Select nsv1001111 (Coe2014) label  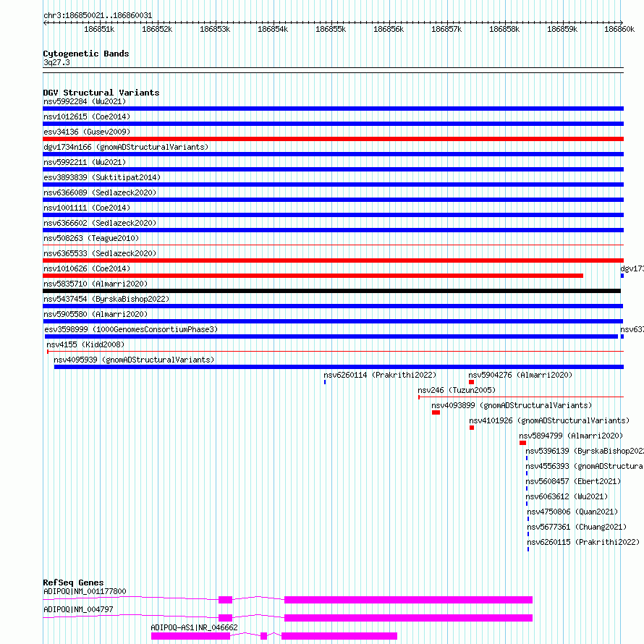point(87,208)
